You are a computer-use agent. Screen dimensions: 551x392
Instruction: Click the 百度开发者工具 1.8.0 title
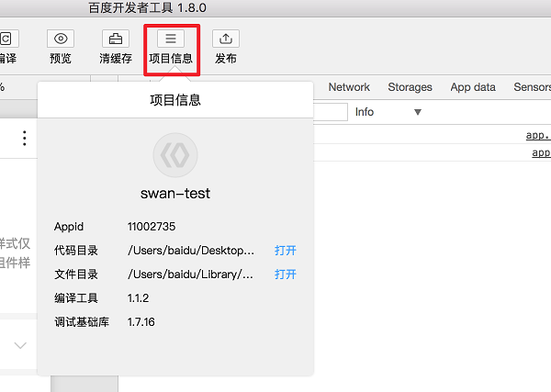[147, 7]
